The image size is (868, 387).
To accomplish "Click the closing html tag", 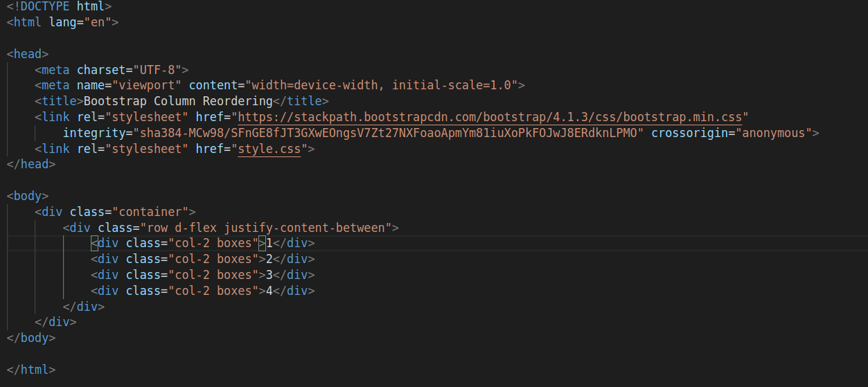I will pos(31,370).
